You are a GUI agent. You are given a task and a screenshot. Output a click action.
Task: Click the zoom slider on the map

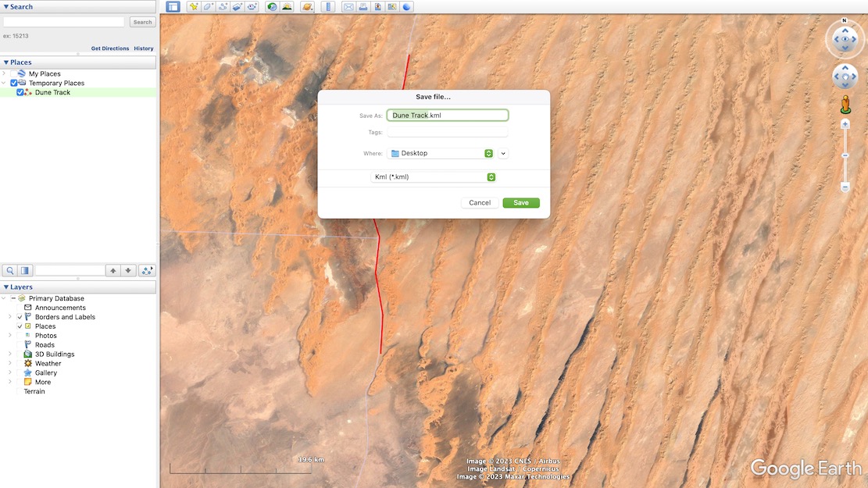[x=845, y=156]
